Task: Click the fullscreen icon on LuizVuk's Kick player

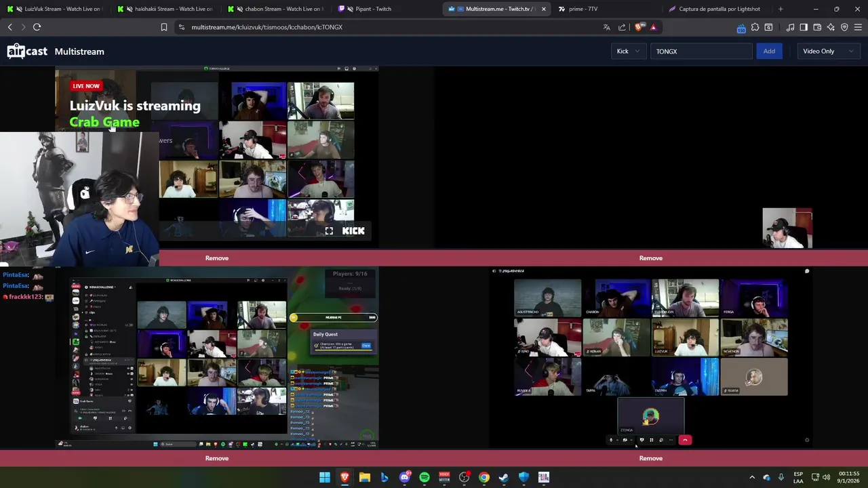Action: coord(329,231)
